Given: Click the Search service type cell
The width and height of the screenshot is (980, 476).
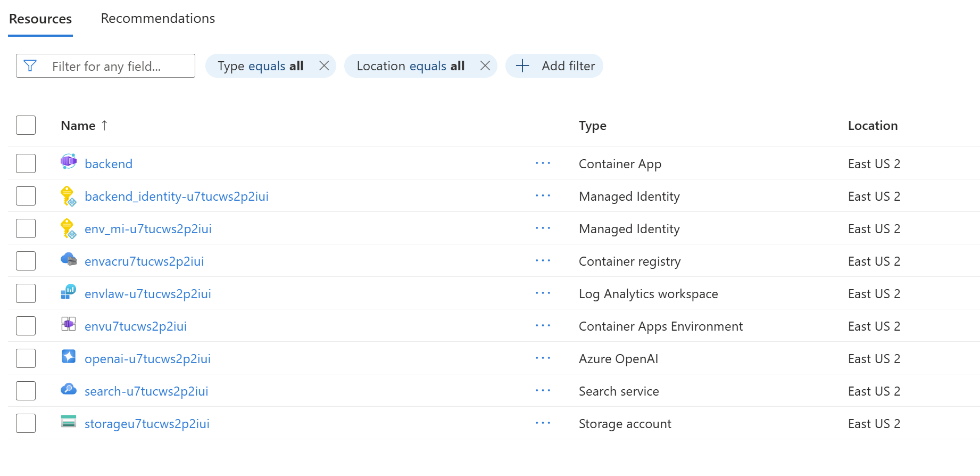Looking at the screenshot, I should click(619, 391).
